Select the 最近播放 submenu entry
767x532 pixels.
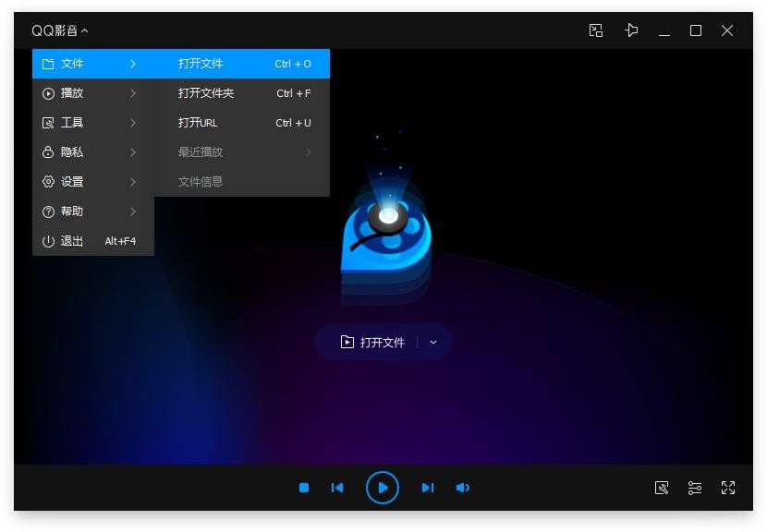242,152
